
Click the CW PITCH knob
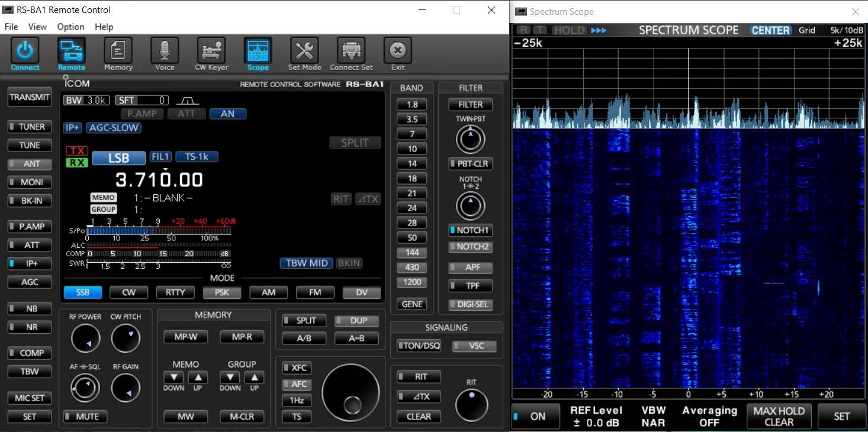(x=126, y=338)
